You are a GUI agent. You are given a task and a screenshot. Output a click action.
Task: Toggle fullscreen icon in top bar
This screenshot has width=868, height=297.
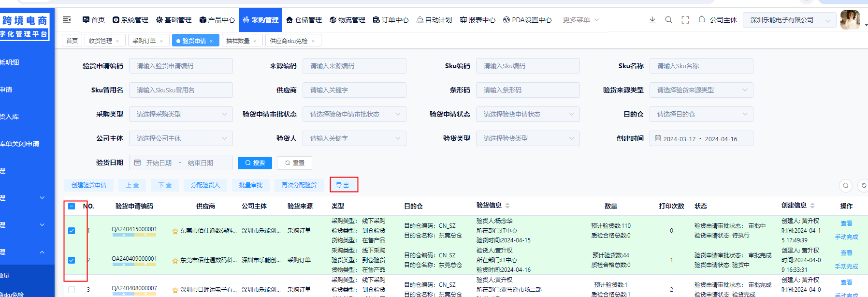pos(685,20)
